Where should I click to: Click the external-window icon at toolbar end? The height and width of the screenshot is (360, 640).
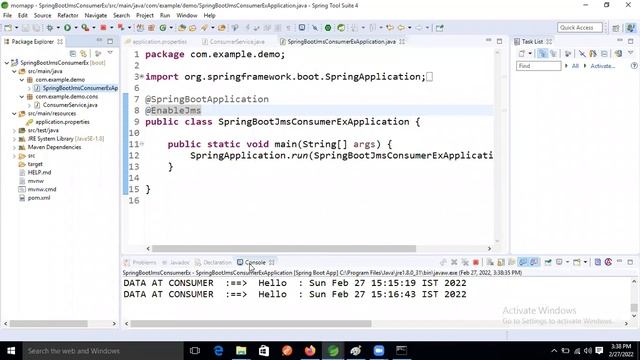click(439, 28)
